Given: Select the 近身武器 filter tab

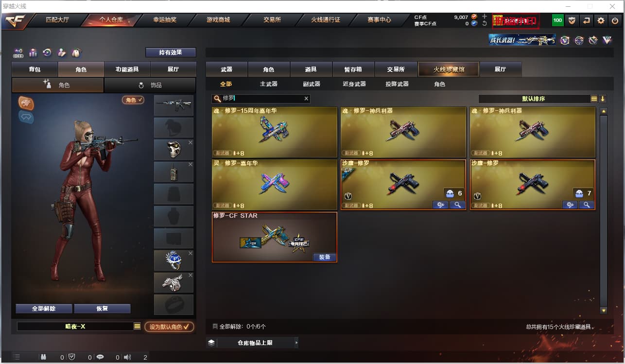Looking at the screenshot, I should click(x=354, y=84).
